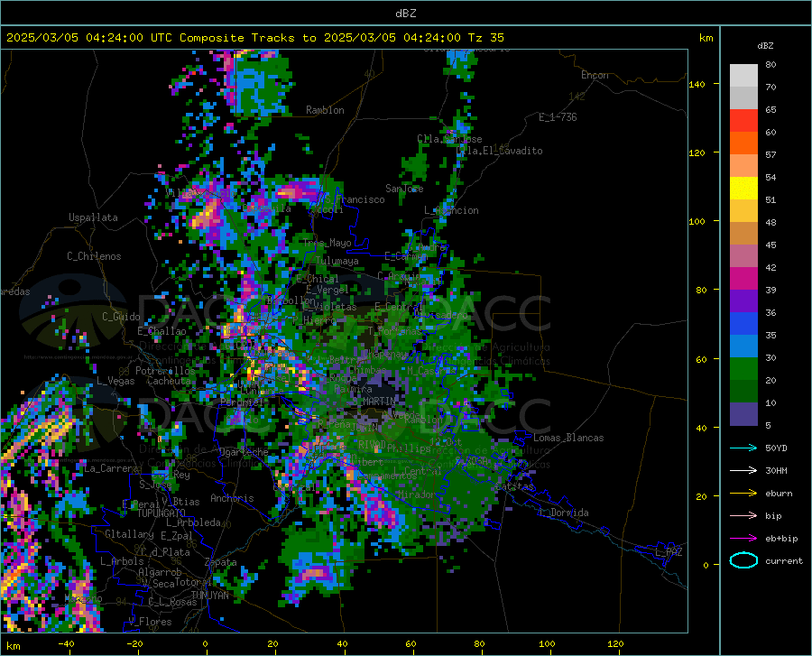Click the 'dBZ' label above the color scale
This screenshot has width=812, height=656.
[x=765, y=45]
